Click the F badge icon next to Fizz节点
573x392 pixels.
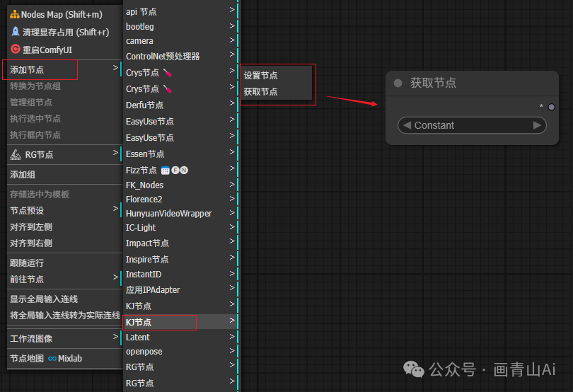[175, 170]
